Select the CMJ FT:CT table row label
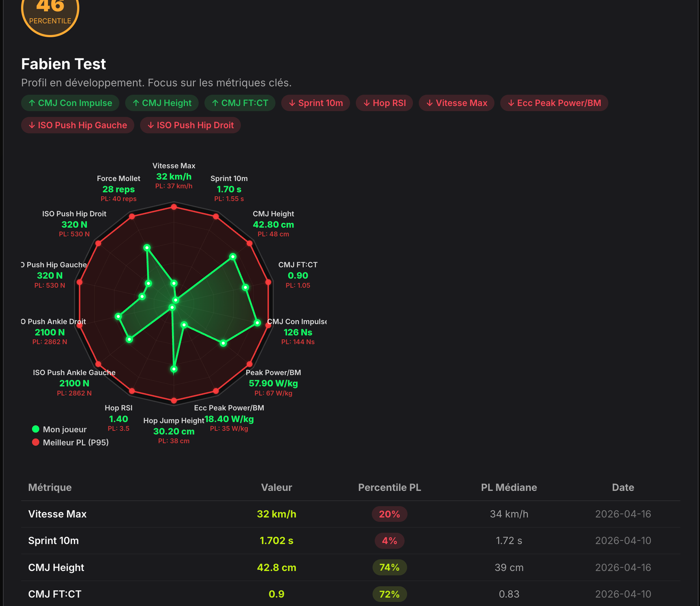Image resolution: width=700 pixels, height=606 pixels. [55, 594]
